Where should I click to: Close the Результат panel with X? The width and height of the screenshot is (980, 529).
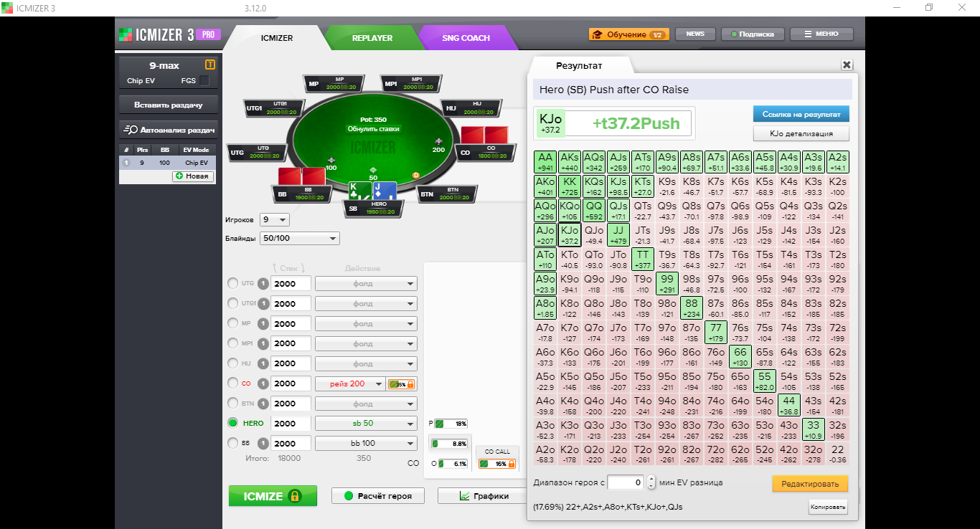(x=847, y=65)
